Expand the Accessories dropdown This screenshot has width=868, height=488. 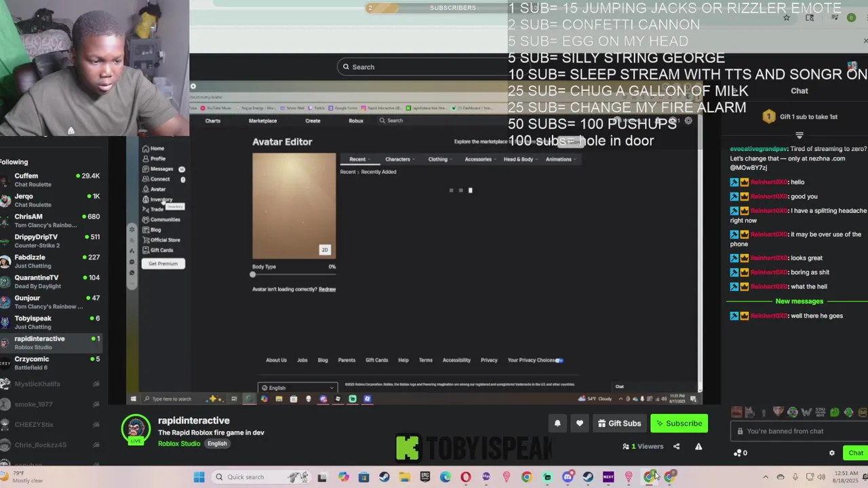(481, 159)
